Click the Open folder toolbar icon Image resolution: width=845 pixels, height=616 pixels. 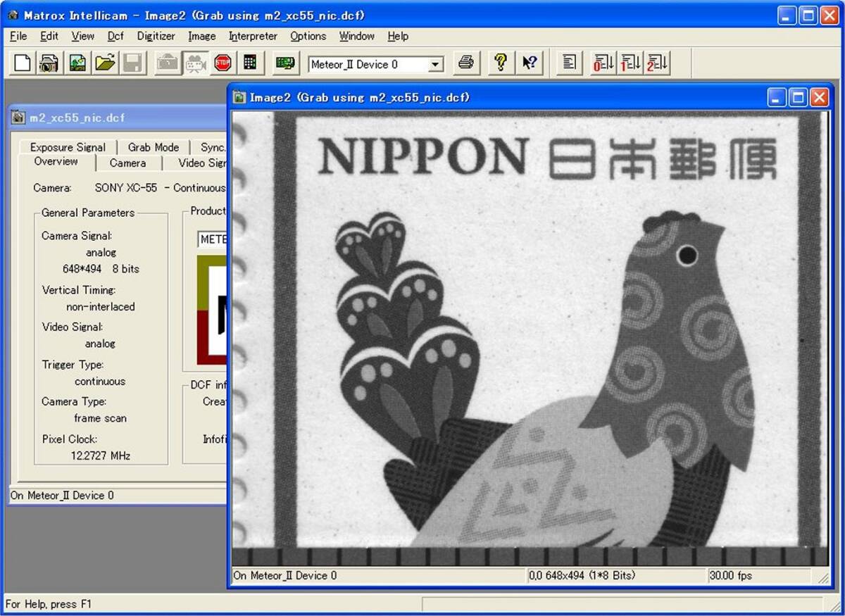[x=105, y=63]
